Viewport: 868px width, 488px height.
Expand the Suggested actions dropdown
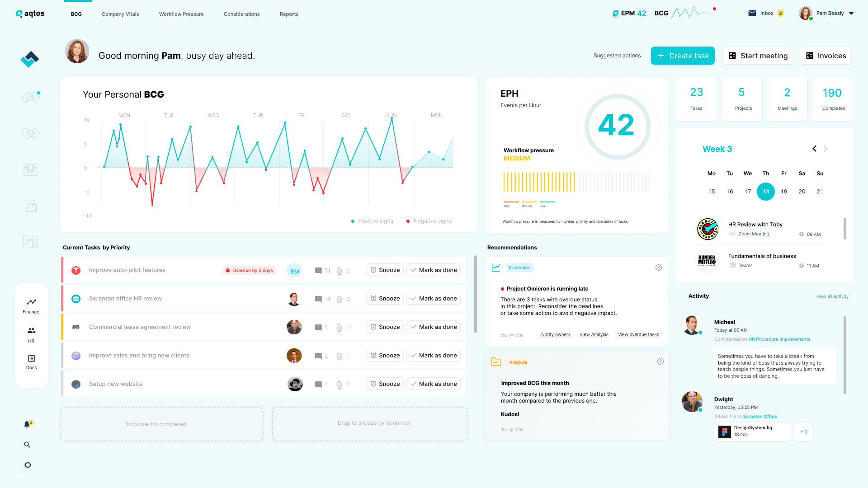[x=617, y=55]
